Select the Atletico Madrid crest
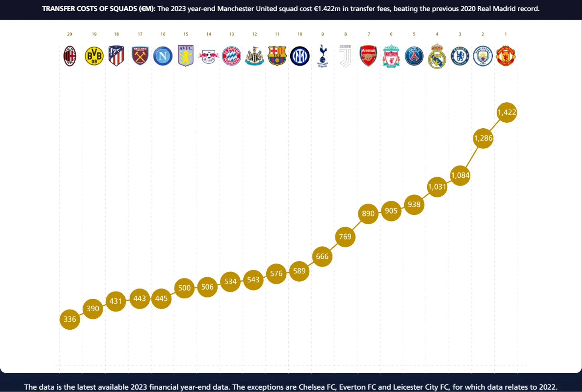The width and height of the screenshot is (582, 392). [x=116, y=56]
